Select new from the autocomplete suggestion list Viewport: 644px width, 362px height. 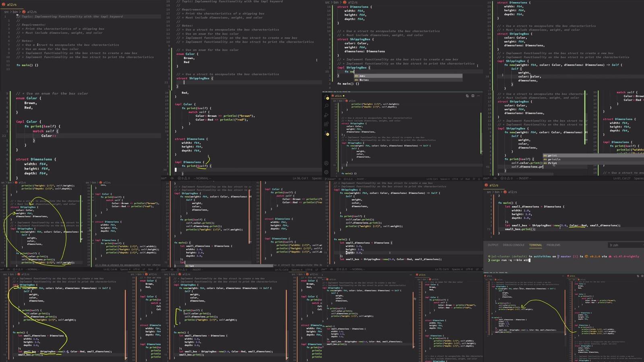coord(362,76)
